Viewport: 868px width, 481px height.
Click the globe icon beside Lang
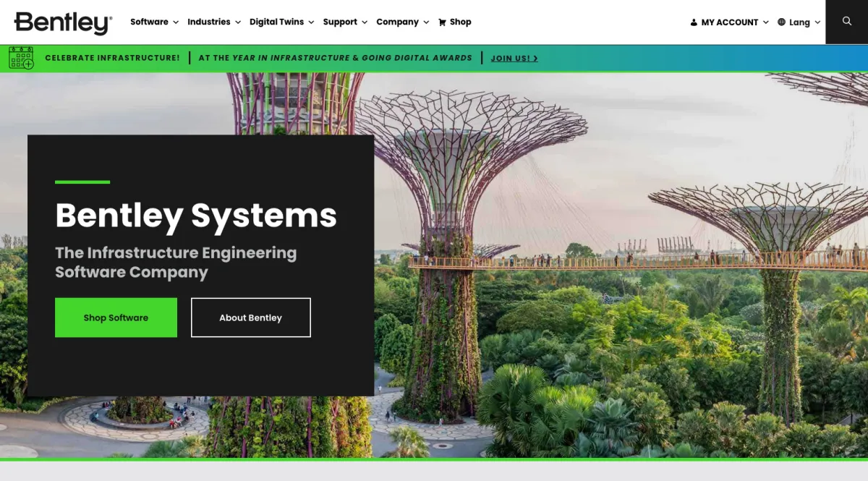point(781,22)
